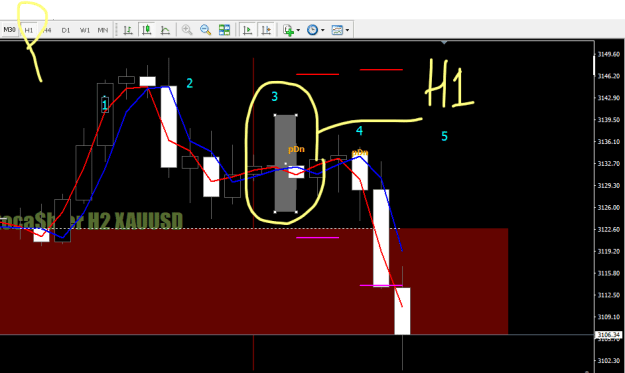
Task: Switch chart to W1 timeframe
Action: tap(85, 30)
